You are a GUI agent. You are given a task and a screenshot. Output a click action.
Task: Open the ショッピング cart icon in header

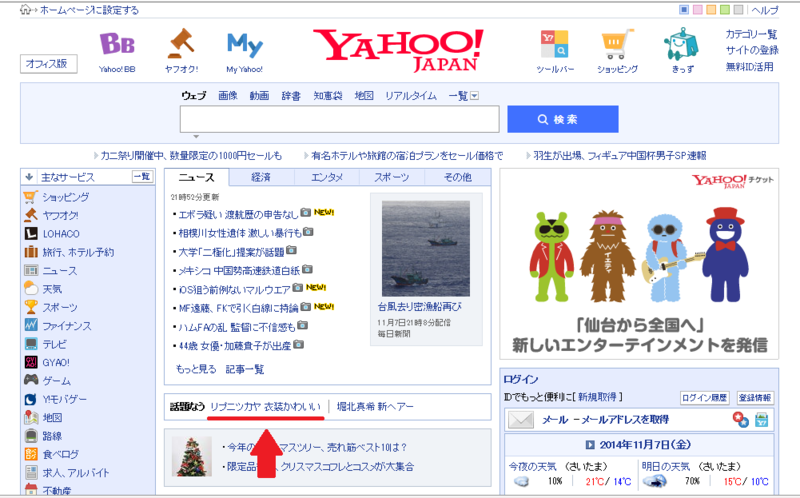click(617, 44)
